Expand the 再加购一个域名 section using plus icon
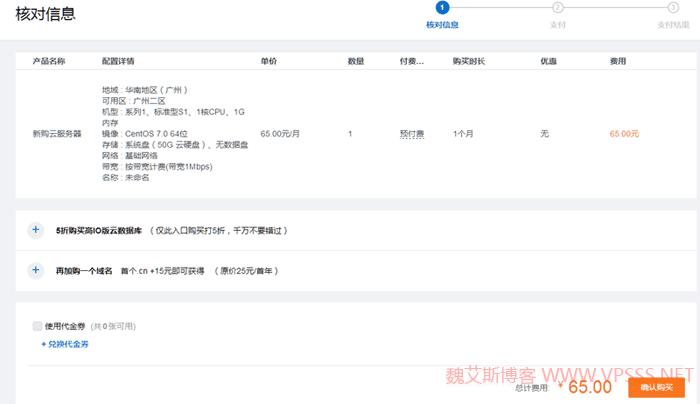Viewport: 700px width, 404px height. point(36,270)
